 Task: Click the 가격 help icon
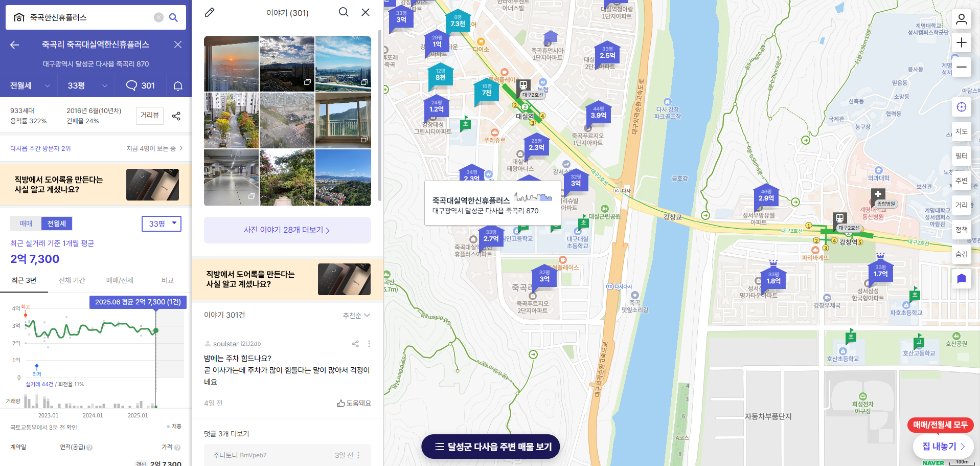point(177,448)
